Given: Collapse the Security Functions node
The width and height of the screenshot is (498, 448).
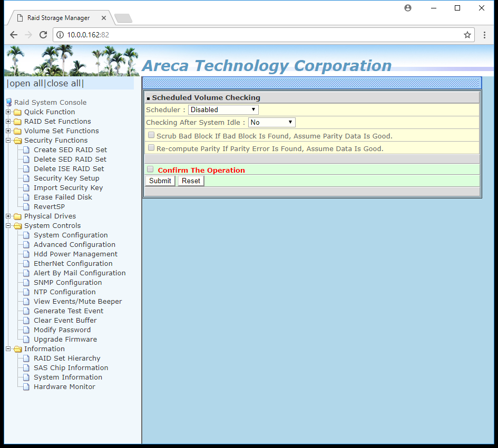Looking at the screenshot, I should tap(8, 141).
